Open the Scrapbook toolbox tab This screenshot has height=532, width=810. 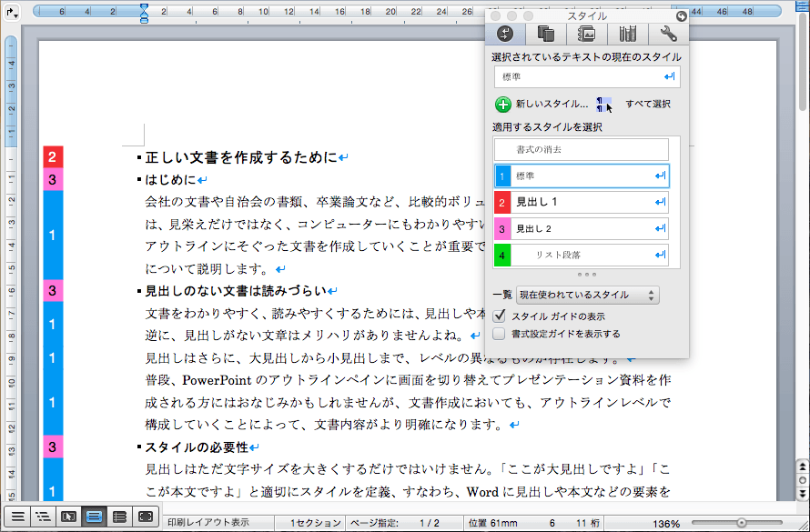tap(586, 34)
